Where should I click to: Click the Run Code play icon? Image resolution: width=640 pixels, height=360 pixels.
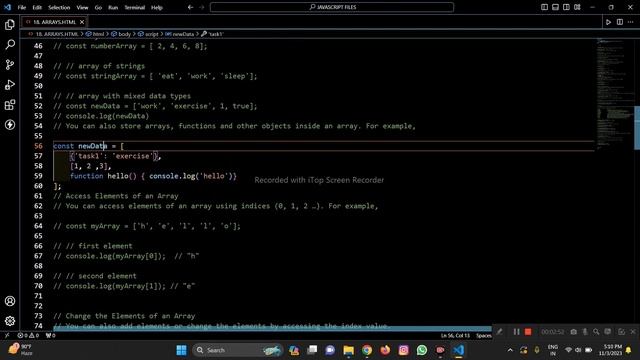point(608,22)
